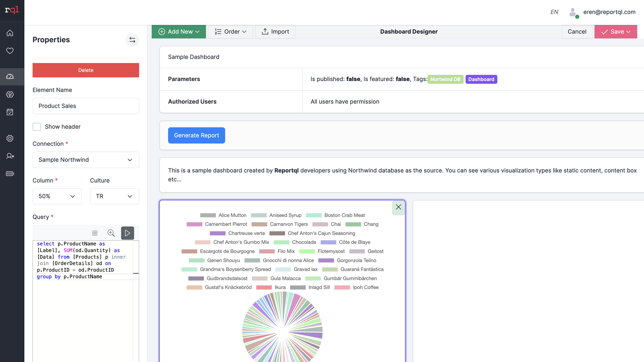Open the Column 50% dropdown
The height and width of the screenshot is (362, 644).
click(x=57, y=196)
